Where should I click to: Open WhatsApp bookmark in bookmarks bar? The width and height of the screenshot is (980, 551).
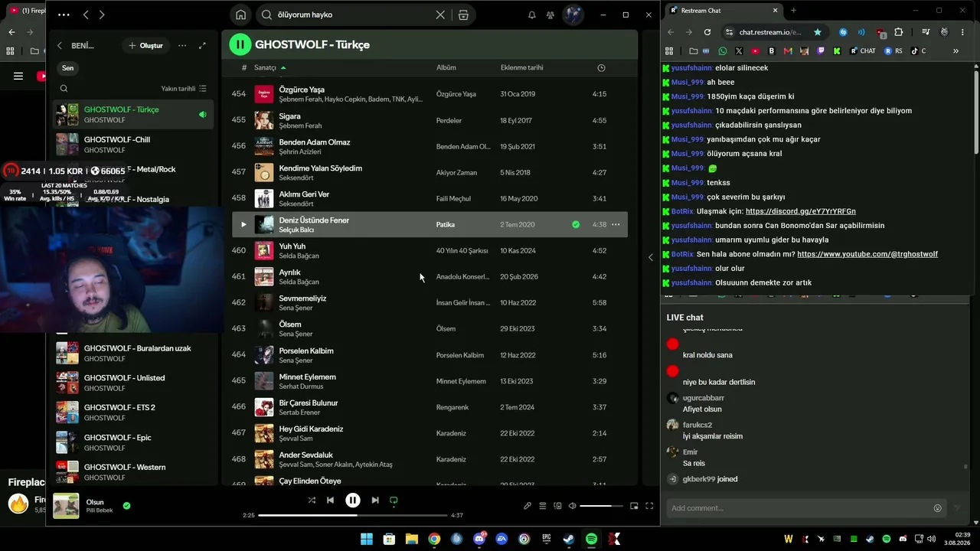pos(723,51)
